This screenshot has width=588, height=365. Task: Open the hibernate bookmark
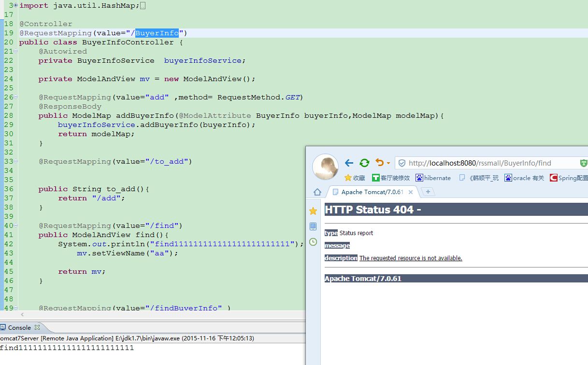coord(433,178)
